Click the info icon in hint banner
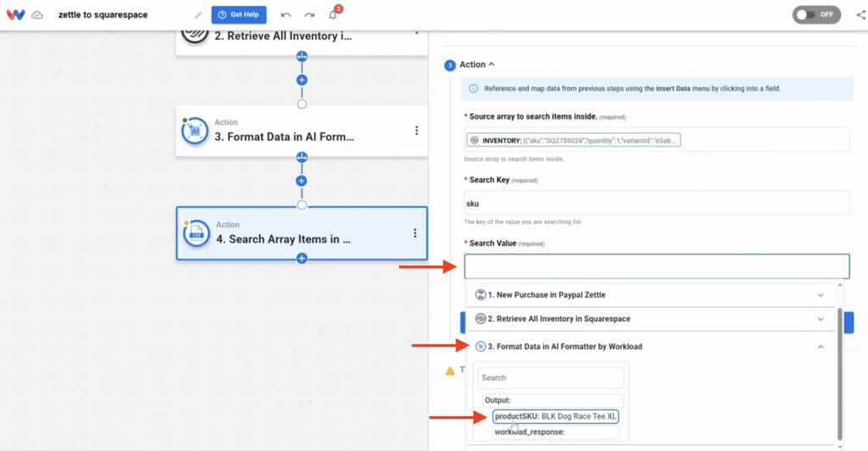This screenshot has height=451, width=868. click(473, 88)
